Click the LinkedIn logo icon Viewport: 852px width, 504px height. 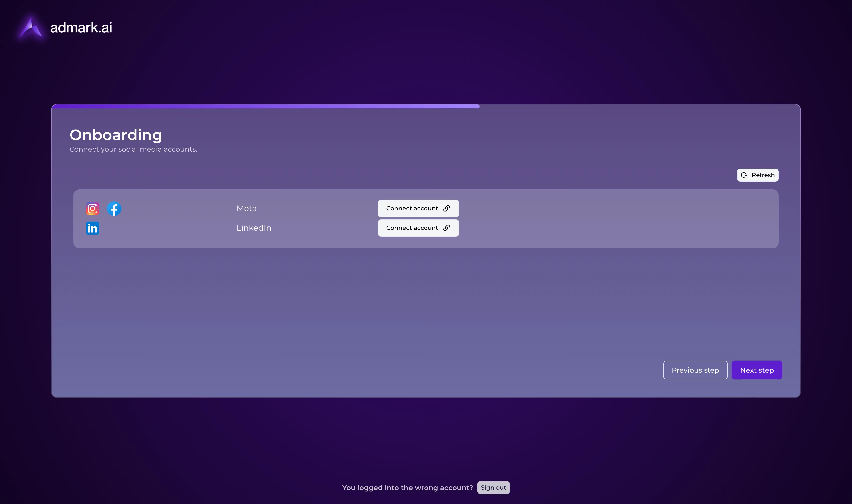[x=92, y=228]
